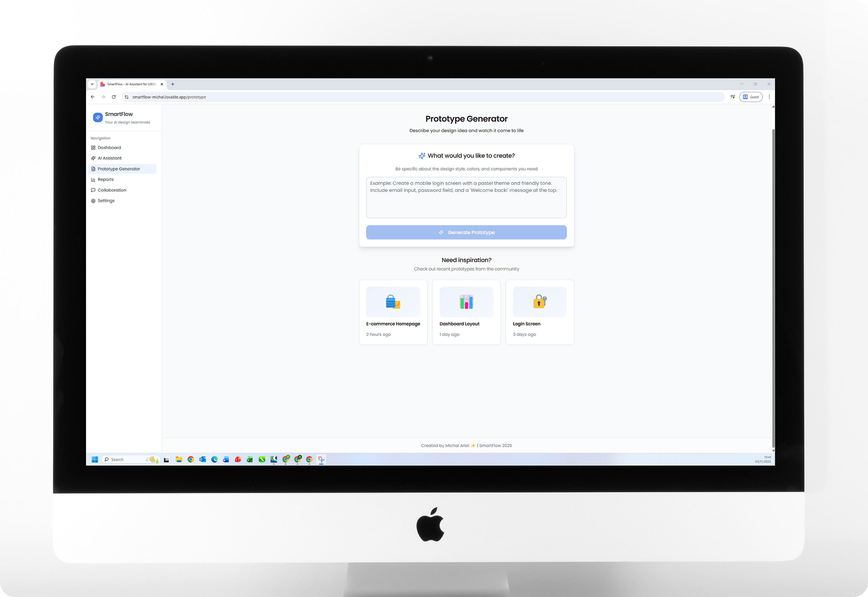
Task: Open a new browser tab
Action: [172, 84]
